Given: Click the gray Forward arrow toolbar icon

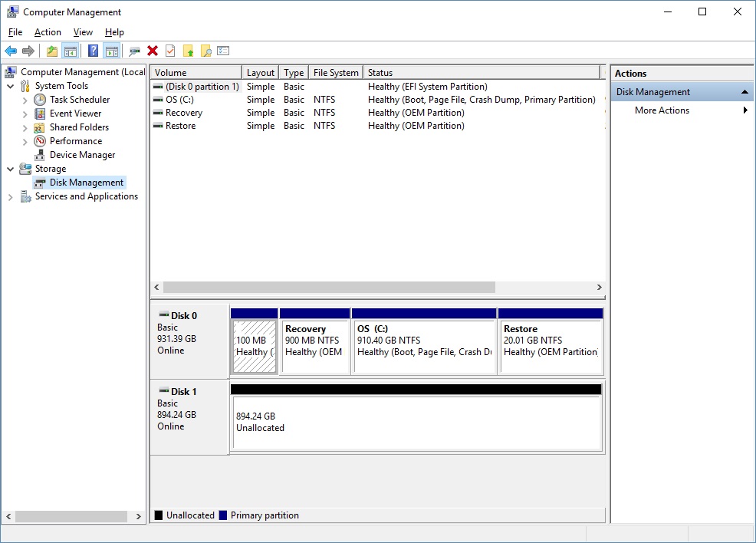Looking at the screenshot, I should point(28,51).
